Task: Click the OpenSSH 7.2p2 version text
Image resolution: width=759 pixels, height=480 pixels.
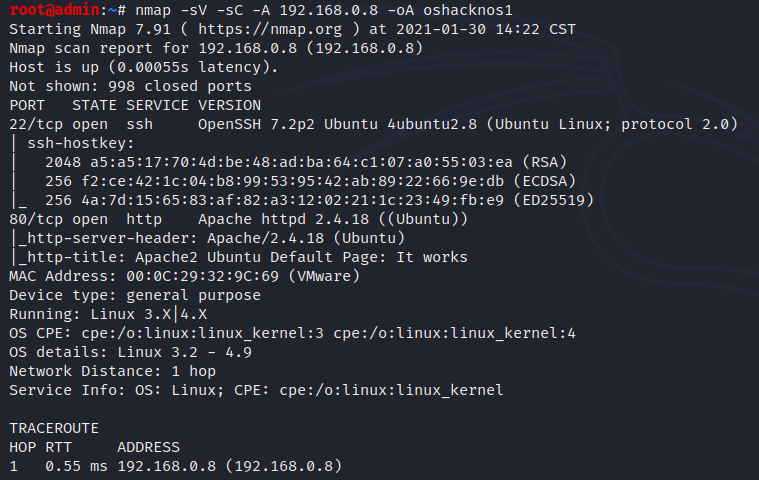Action: tap(256, 124)
